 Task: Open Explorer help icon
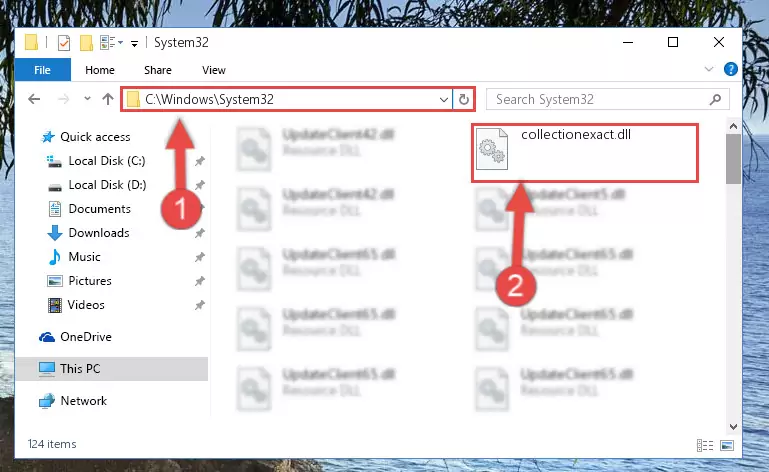point(731,69)
